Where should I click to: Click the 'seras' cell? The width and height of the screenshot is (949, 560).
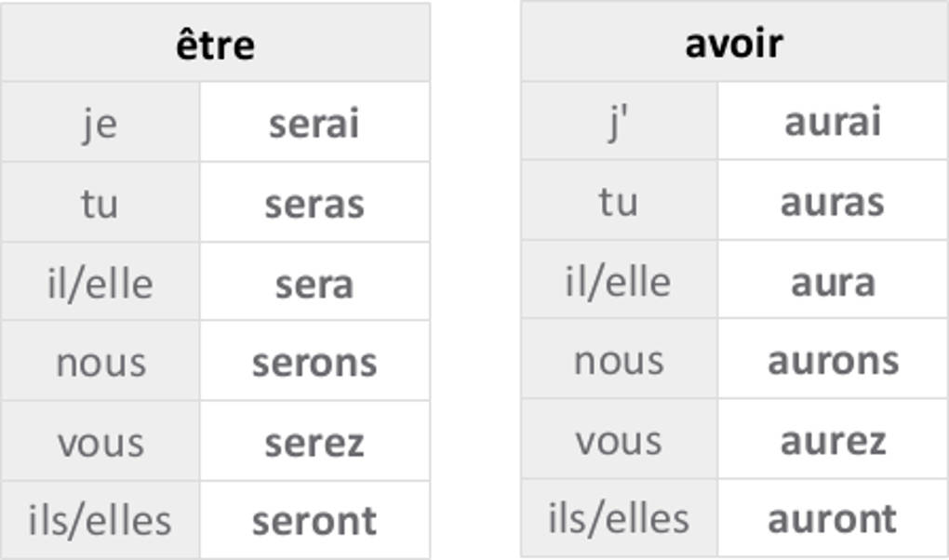(314, 204)
